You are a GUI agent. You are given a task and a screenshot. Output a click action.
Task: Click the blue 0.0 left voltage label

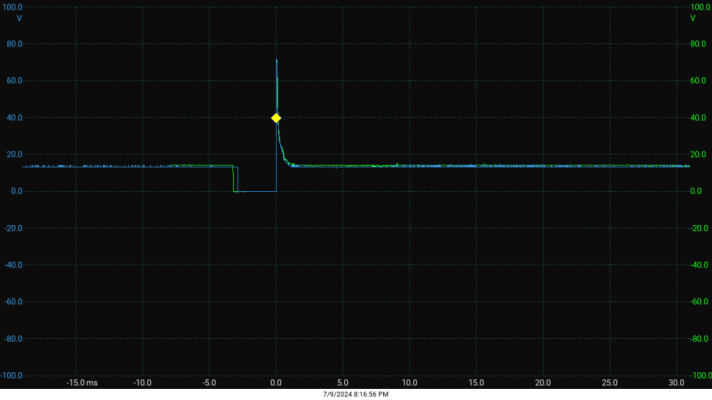point(17,191)
